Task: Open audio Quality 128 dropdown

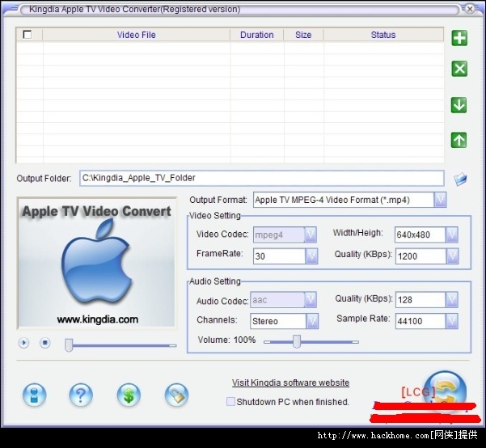Action: click(451, 300)
